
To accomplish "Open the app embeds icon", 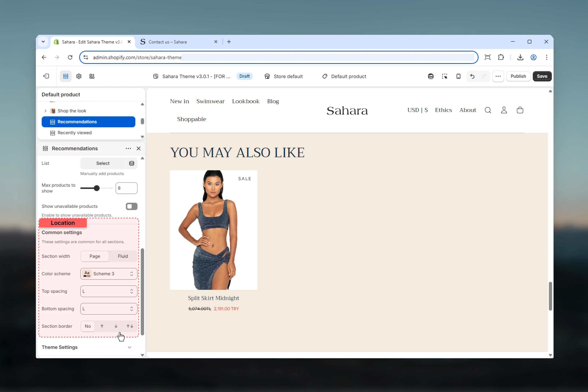I will tap(92, 76).
